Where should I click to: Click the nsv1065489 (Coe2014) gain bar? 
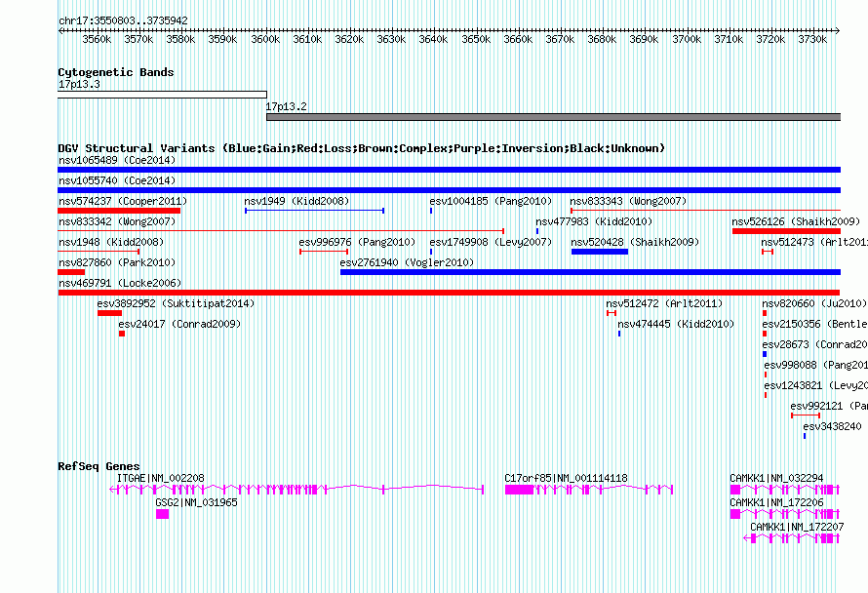(449, 170)
